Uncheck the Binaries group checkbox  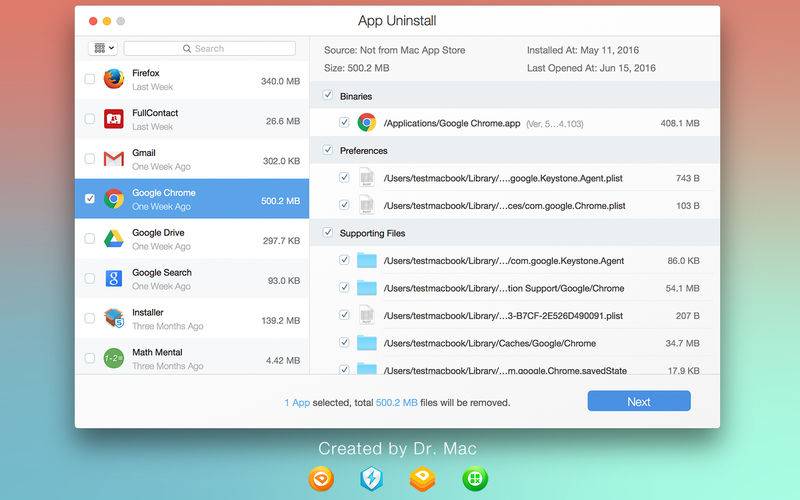tap(328, 95)
